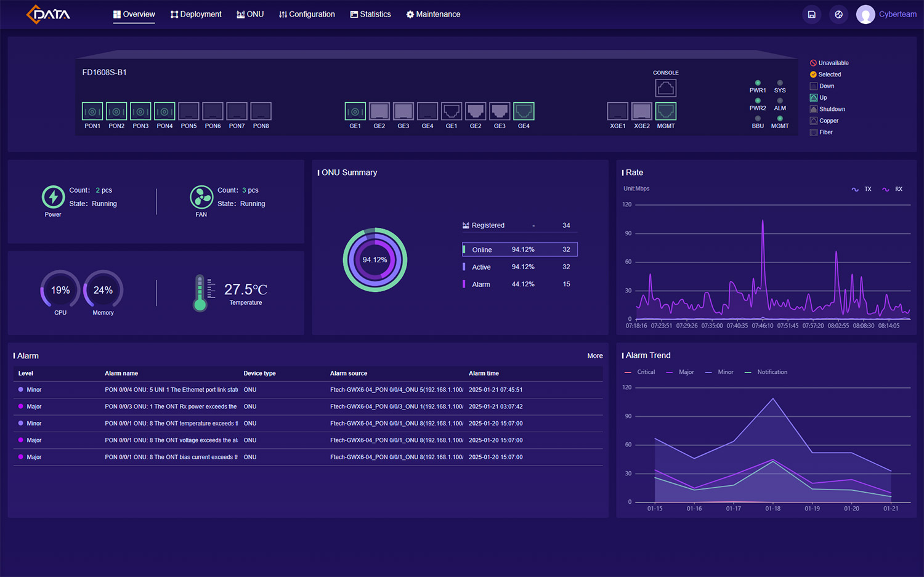Click the XGE1 uplink port icon

point(617,111)
